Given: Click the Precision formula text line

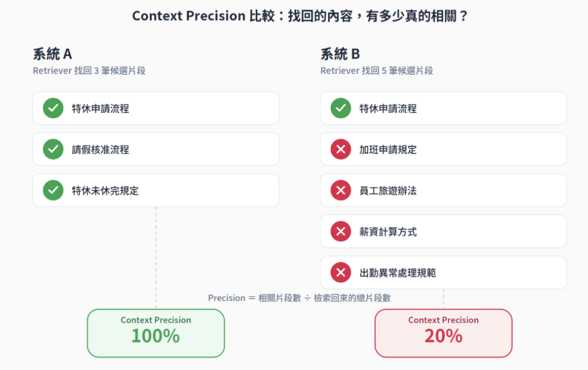Looking at the screenshot, I should click(300, 298).
